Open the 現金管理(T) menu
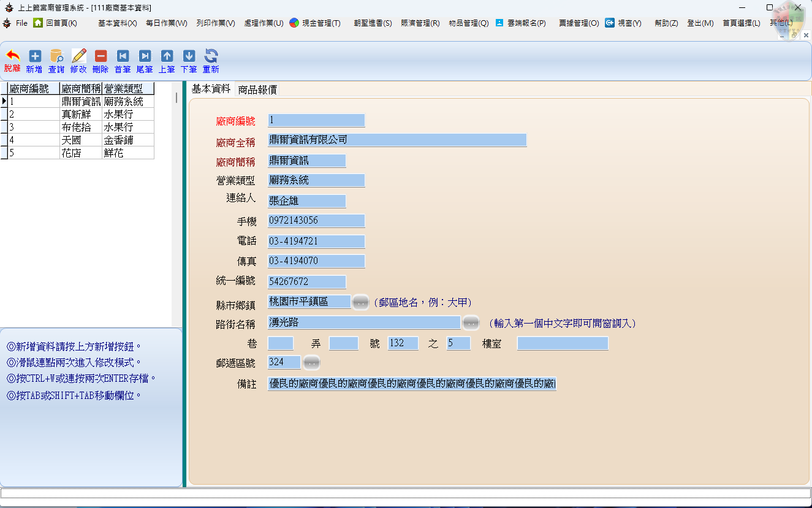The width and height of the screenshot is (812, 508). 315,23
